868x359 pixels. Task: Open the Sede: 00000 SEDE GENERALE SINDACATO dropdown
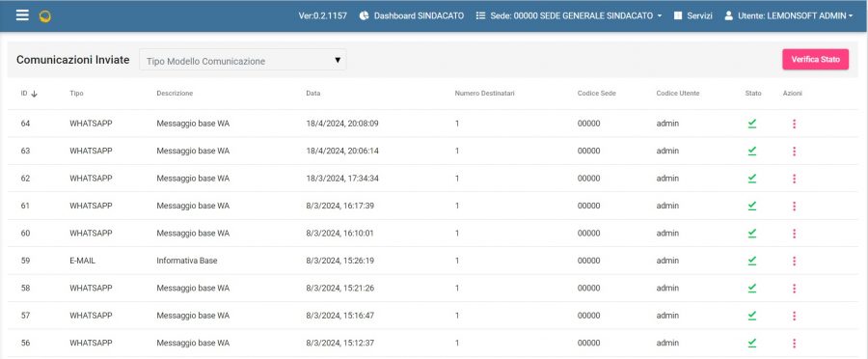click(x=568, y=16)
